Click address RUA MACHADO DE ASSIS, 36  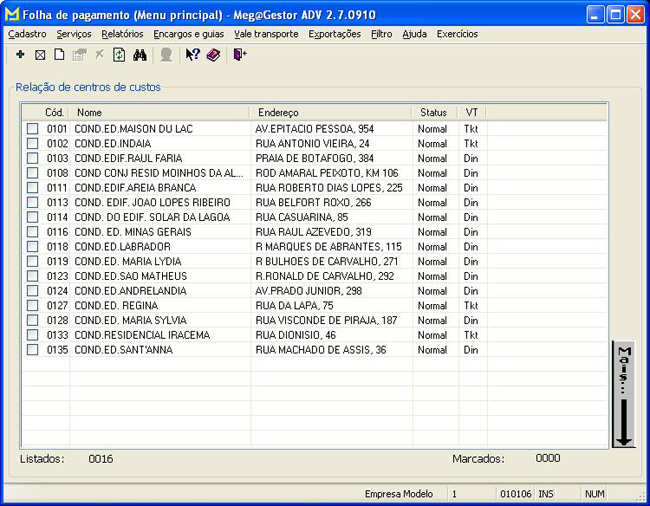click(x=321, y=350)
